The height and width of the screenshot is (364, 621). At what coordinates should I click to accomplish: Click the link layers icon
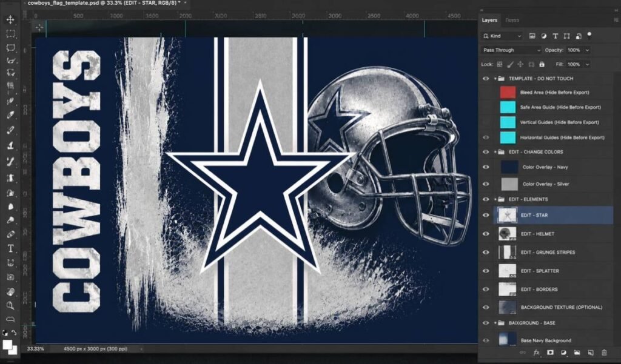(523, 352)
